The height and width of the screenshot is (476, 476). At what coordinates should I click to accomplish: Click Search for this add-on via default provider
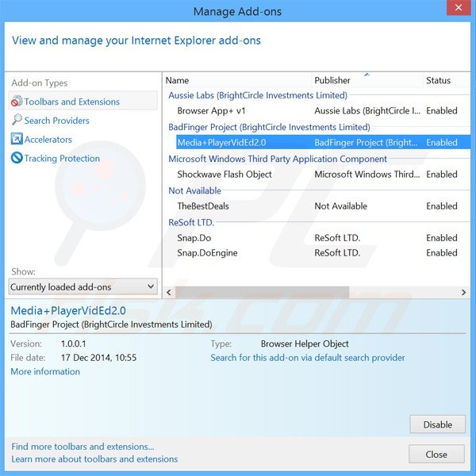(308, 358)
